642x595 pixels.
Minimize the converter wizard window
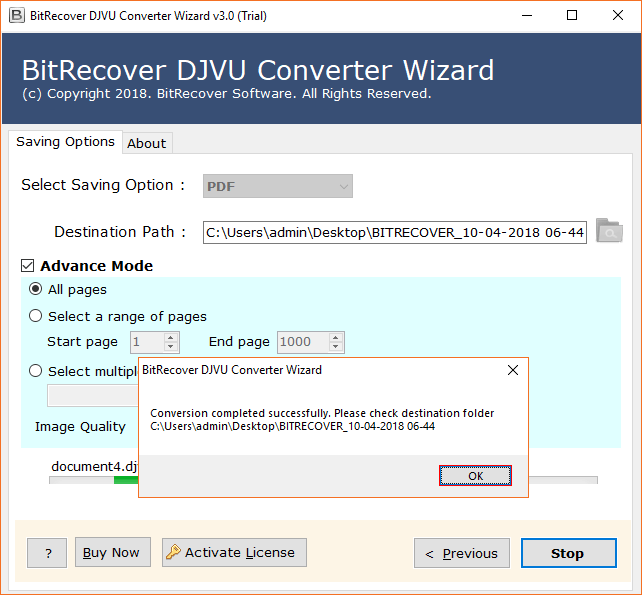[527, 16]
